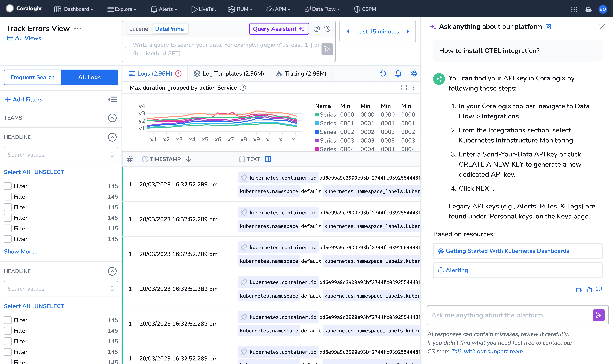Check the first Filter checkbox under second HEADLINE
Image resolution: width=613 pixels, height=364 pixels.
[8, 320]
